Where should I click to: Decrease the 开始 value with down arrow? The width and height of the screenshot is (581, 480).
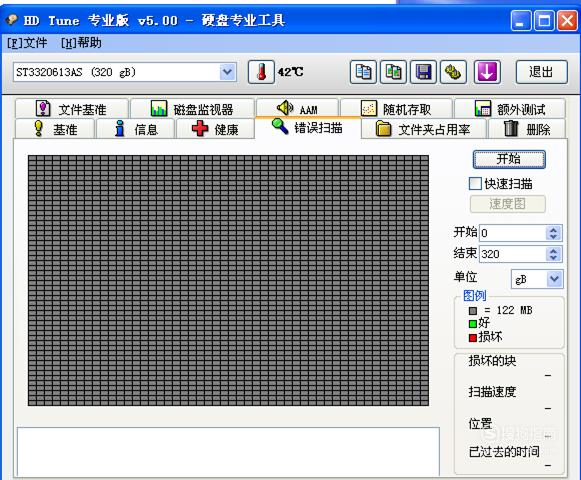(x=554, y=237)
